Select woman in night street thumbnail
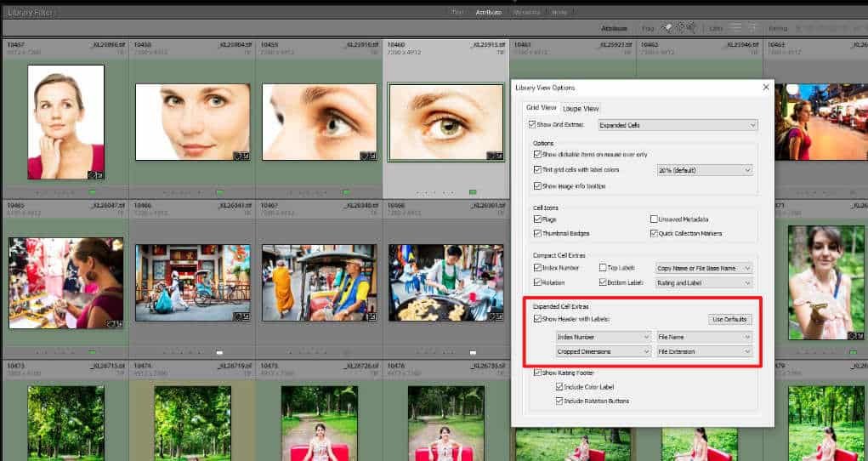Image resolution: width=868 pixels, height=461 pixels. [x=821, y=122]
